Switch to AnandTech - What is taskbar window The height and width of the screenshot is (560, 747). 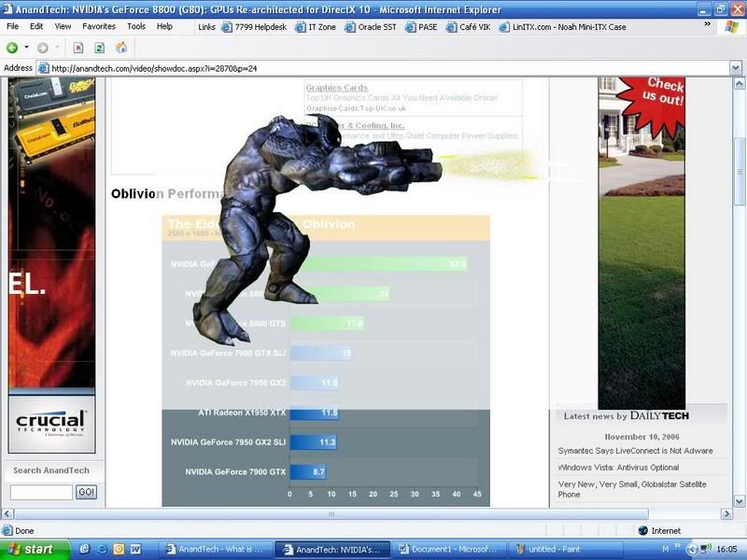click(216, 550)
